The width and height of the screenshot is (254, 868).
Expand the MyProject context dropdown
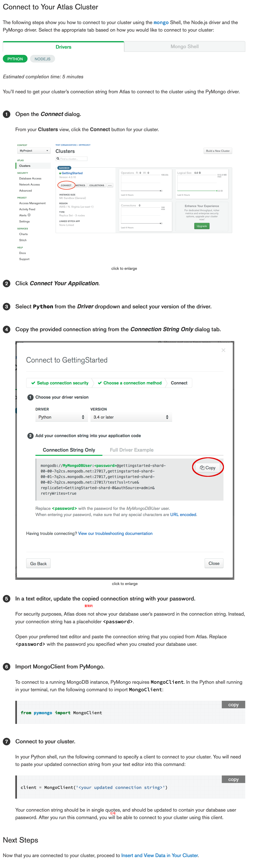click(x=34, y=151)
